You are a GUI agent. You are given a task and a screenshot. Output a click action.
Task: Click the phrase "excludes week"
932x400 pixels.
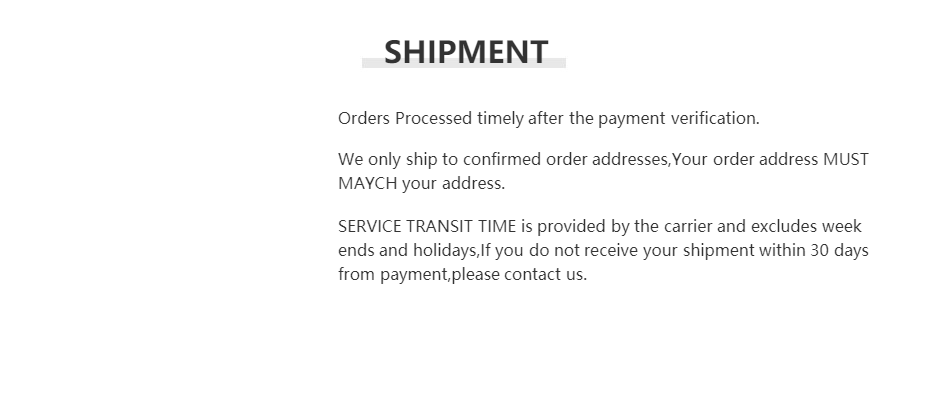point(807,226)
